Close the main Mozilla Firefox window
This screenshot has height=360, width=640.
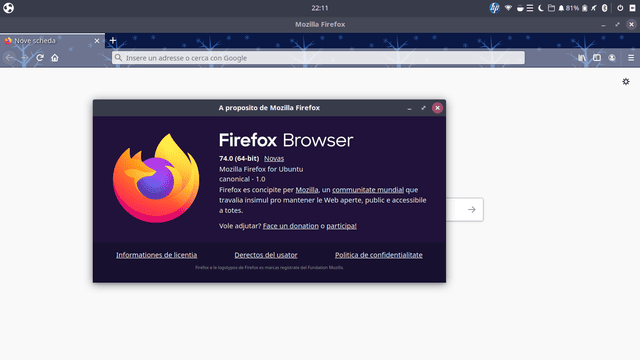[x=631, y=24]
